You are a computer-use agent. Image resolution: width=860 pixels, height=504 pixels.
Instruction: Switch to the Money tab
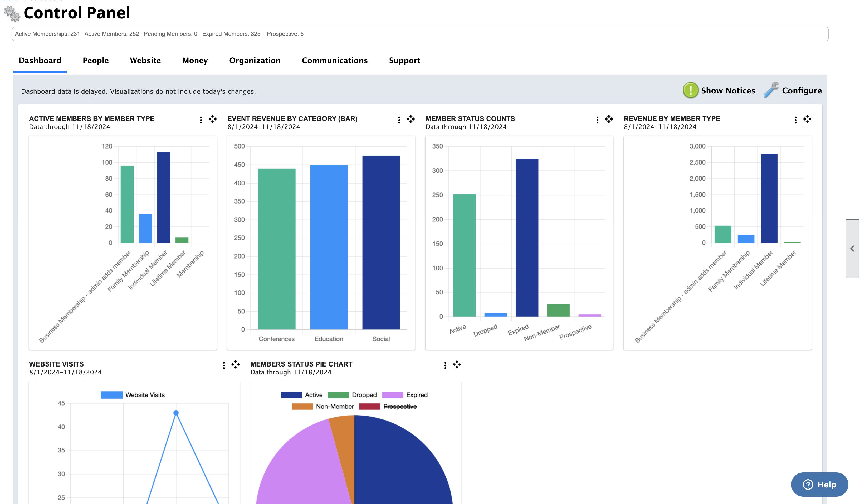[x=195, y=60]
